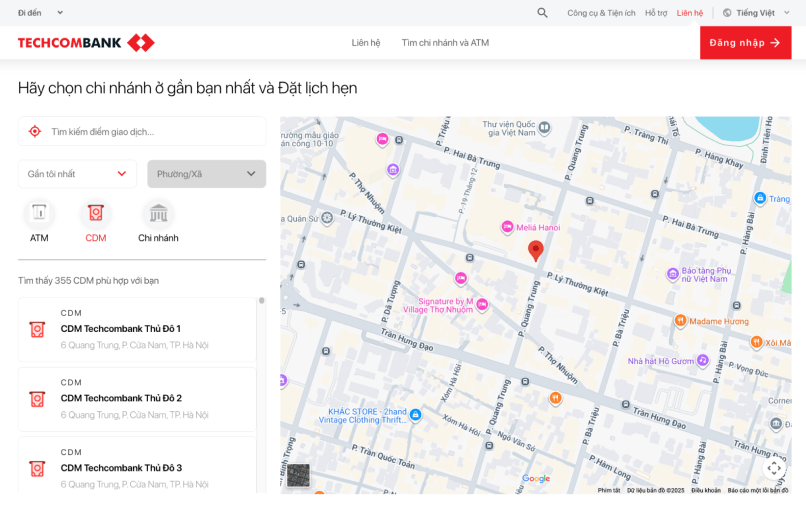Open the Hỗ trợ menu item
806x507 pixels.
656,13
